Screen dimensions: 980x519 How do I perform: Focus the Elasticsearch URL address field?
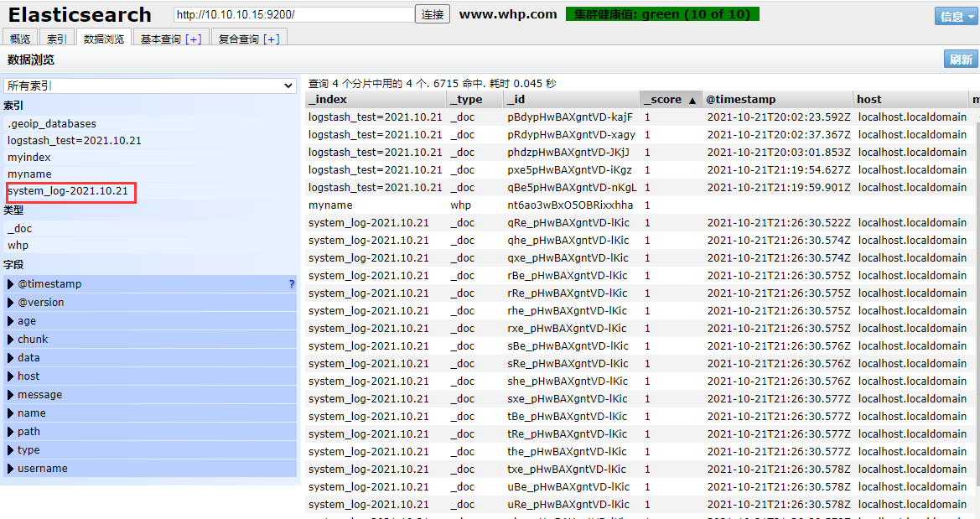click(x=293, y=13)
